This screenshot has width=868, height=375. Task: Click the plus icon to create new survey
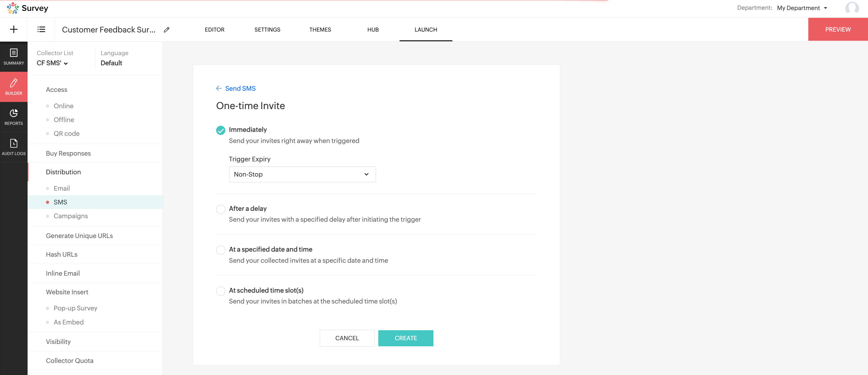click(x=14, y=29)
